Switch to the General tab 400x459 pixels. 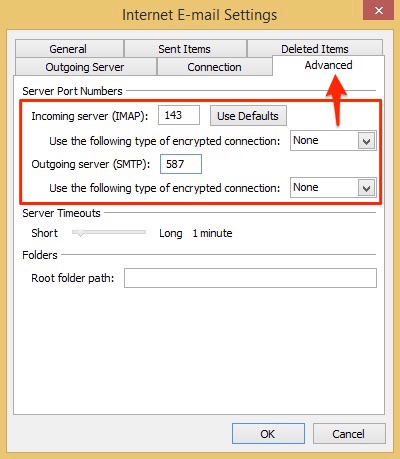(69, 49)
